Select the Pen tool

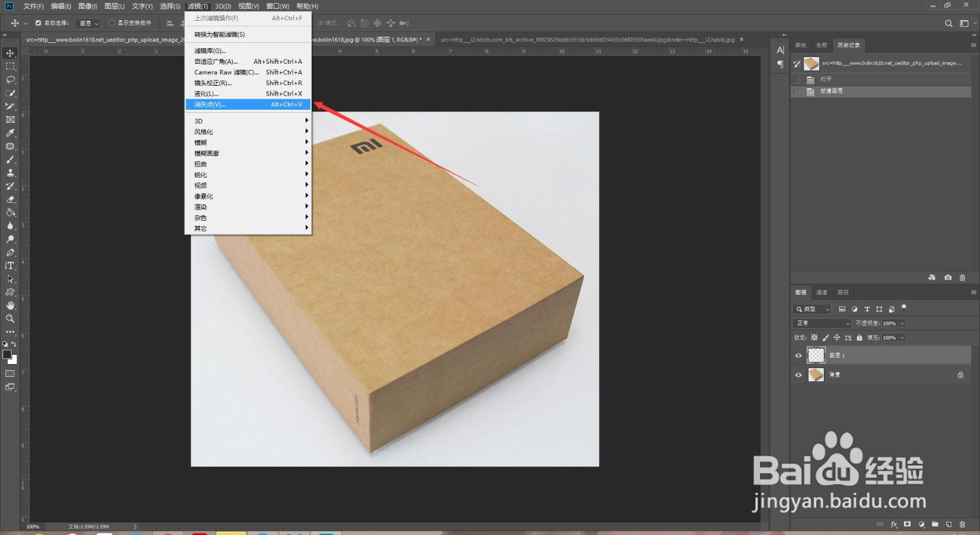[x=10, y=252]
